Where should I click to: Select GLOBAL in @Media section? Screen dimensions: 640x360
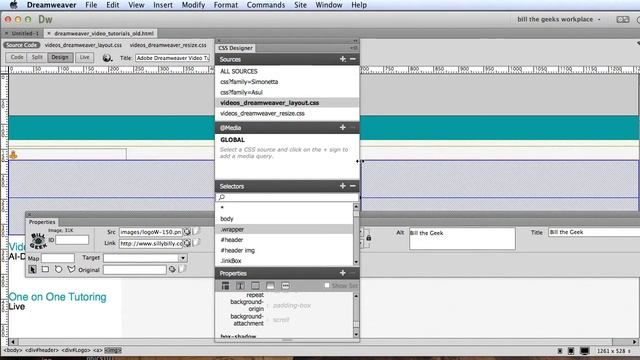click(x=232, y=140)
